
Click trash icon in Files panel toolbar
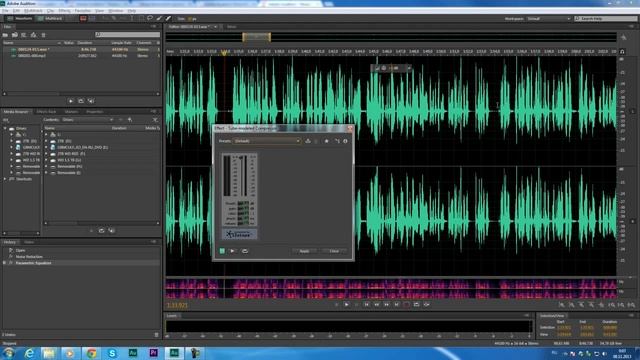click(43, 35)
